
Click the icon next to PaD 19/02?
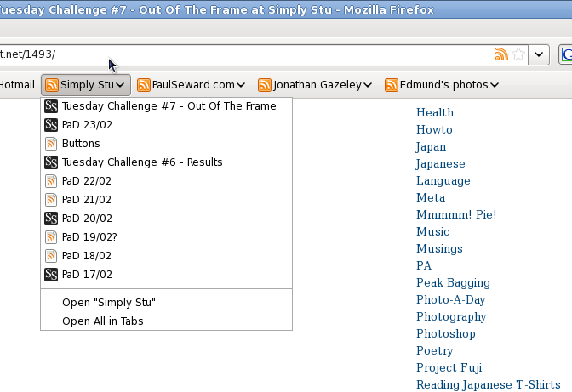51,237
